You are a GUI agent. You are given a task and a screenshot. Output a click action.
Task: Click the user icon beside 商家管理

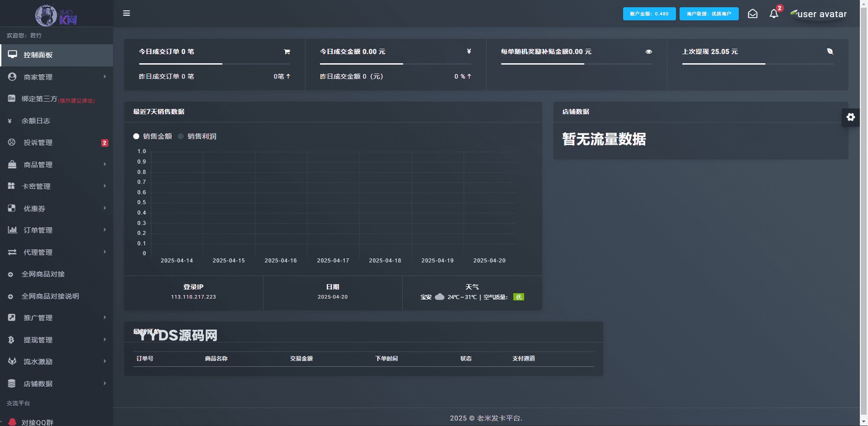click(12, 77)
